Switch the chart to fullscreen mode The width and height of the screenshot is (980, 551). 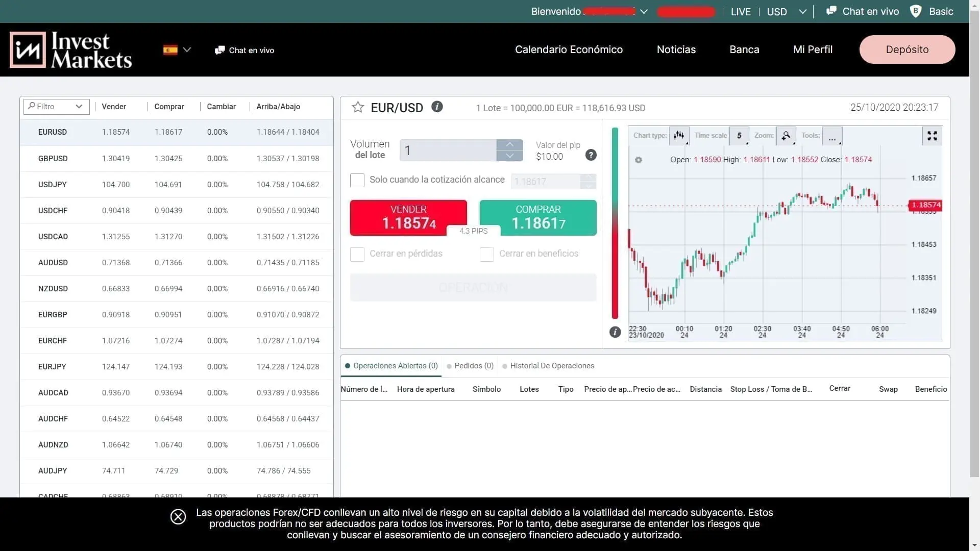[932, 136]
